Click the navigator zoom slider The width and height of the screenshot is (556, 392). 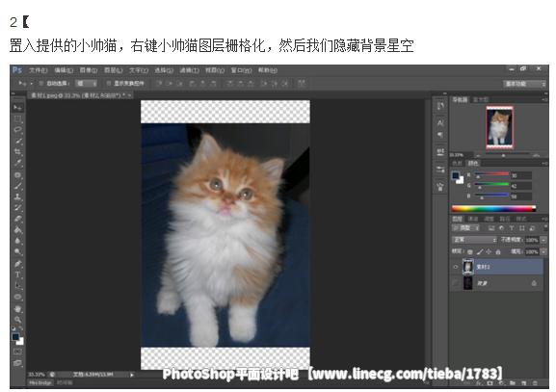(507, 155)
